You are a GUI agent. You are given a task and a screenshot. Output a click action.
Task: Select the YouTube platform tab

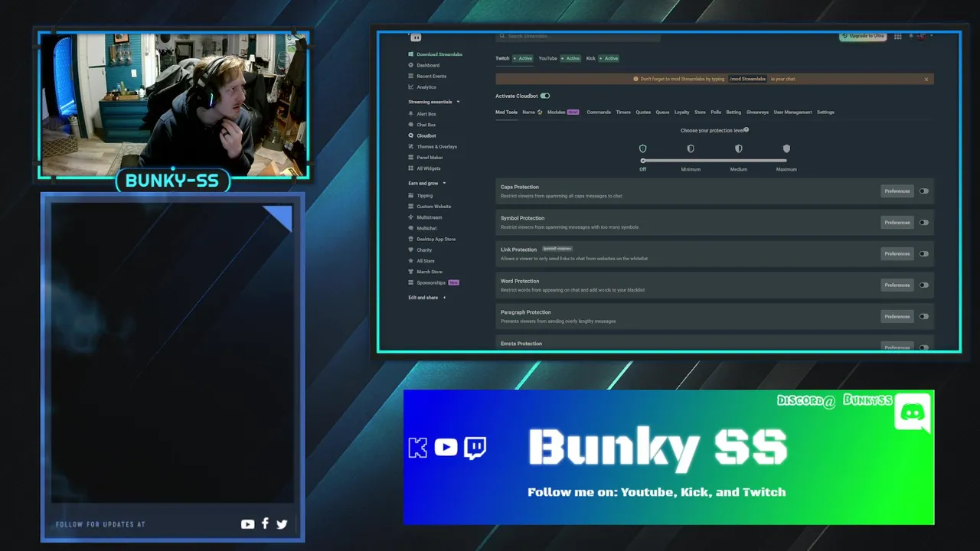coord(560,58)
